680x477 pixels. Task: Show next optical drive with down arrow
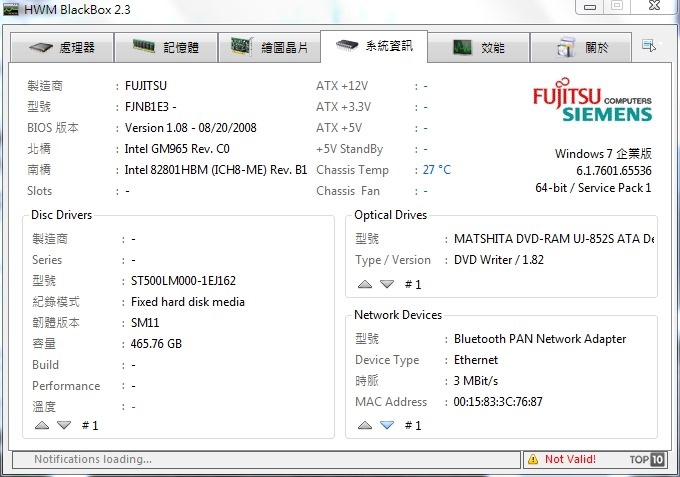coord(387,284)
